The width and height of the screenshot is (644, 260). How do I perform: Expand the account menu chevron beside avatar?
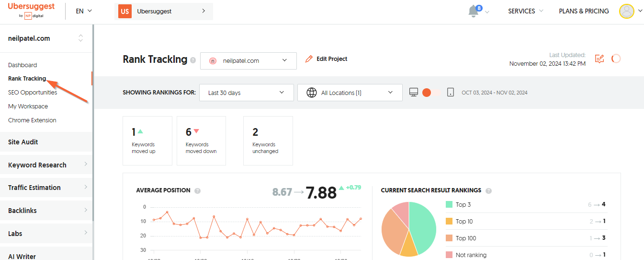coord(640,11)
